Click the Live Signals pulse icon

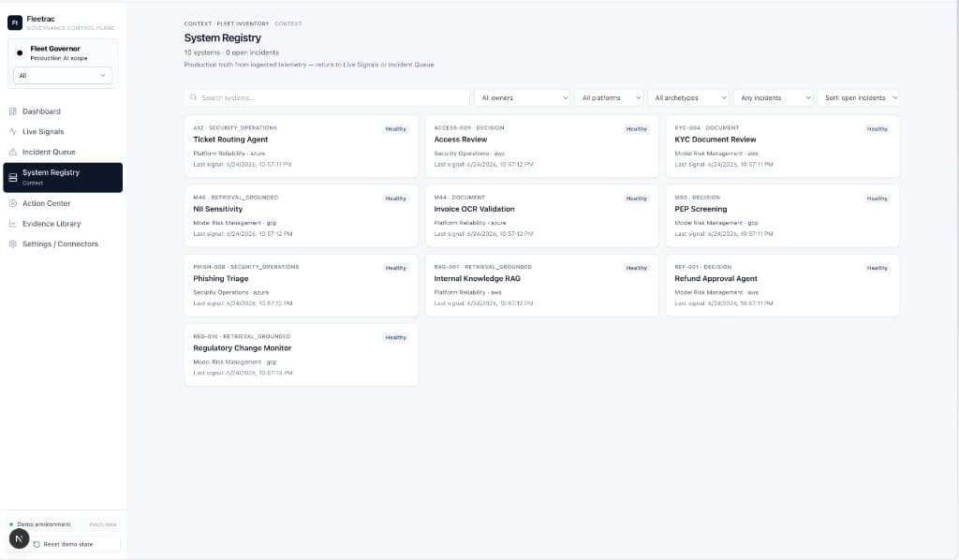point(12,131)
